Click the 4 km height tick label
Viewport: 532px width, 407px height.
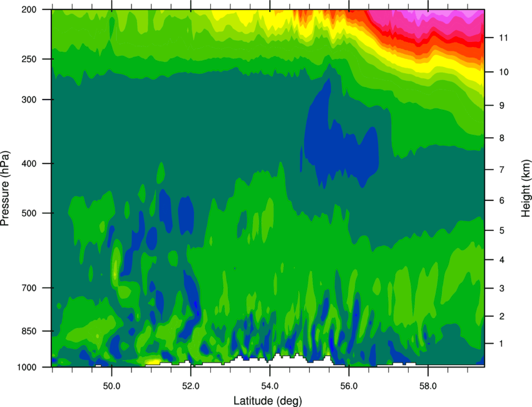coord(502,260)
